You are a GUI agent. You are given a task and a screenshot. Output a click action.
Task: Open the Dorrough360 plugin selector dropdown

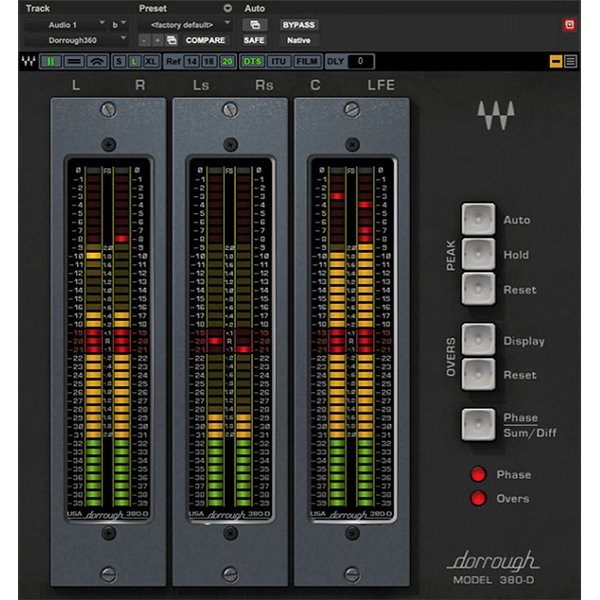click(76, 40)
